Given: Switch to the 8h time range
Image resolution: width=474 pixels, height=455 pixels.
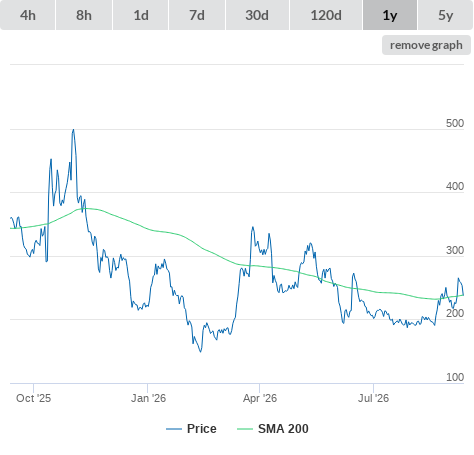Looking at the screenshot, I should click(84, 15).
